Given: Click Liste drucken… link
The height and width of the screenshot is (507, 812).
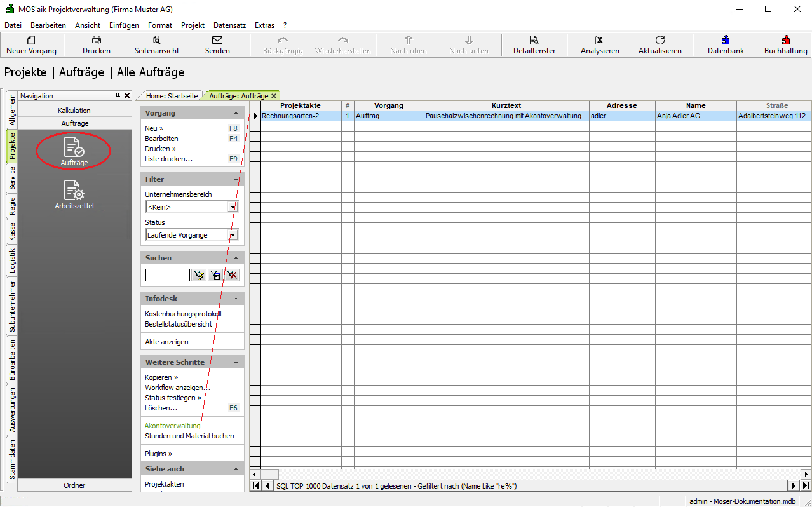Looking at the screenshot, I should pos(168,159).
